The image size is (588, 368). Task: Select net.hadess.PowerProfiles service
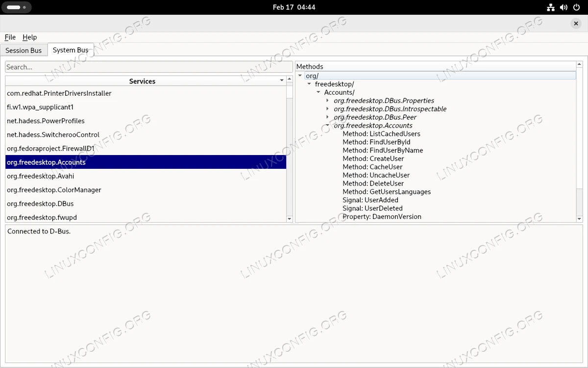146,121
